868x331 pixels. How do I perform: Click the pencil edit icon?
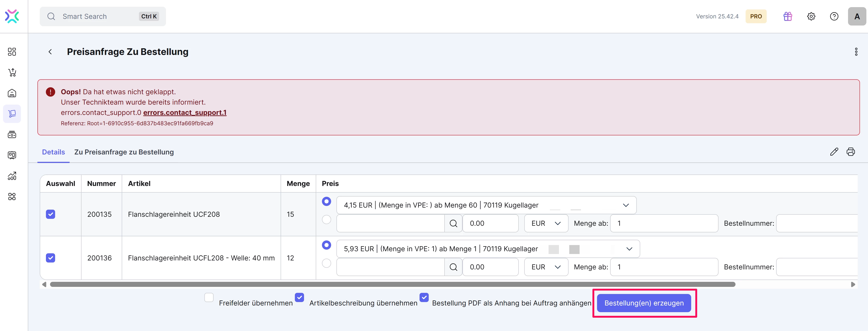click(834, 152)
